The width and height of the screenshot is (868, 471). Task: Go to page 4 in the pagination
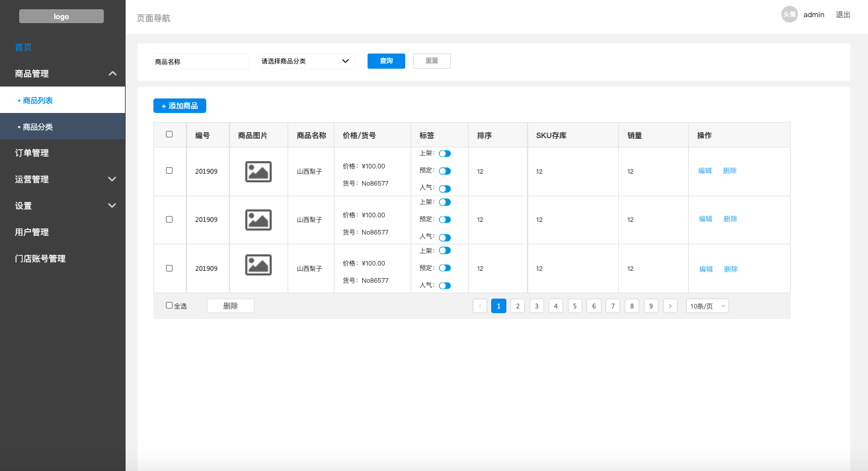click(x=556, y=306)
